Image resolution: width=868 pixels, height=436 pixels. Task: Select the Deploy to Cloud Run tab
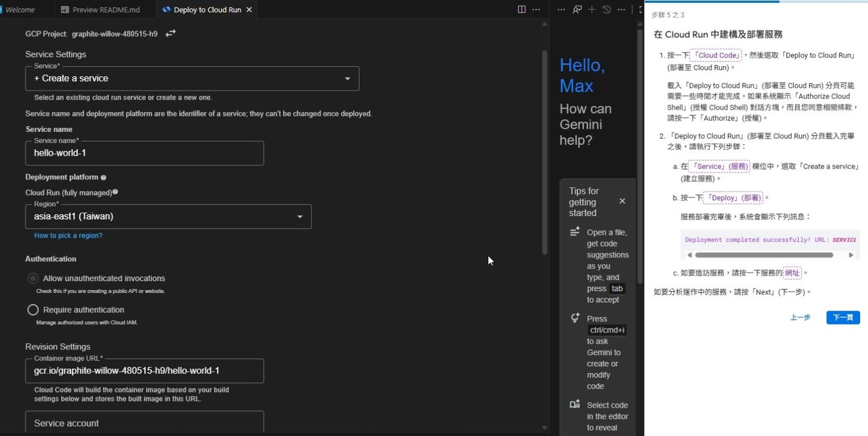[x=207, y=10]
